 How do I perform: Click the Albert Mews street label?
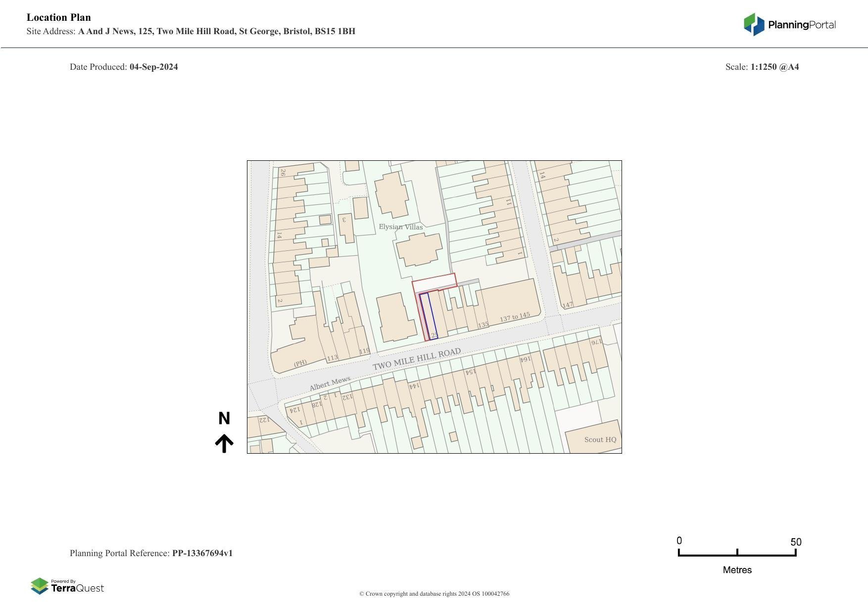(330, 384)
